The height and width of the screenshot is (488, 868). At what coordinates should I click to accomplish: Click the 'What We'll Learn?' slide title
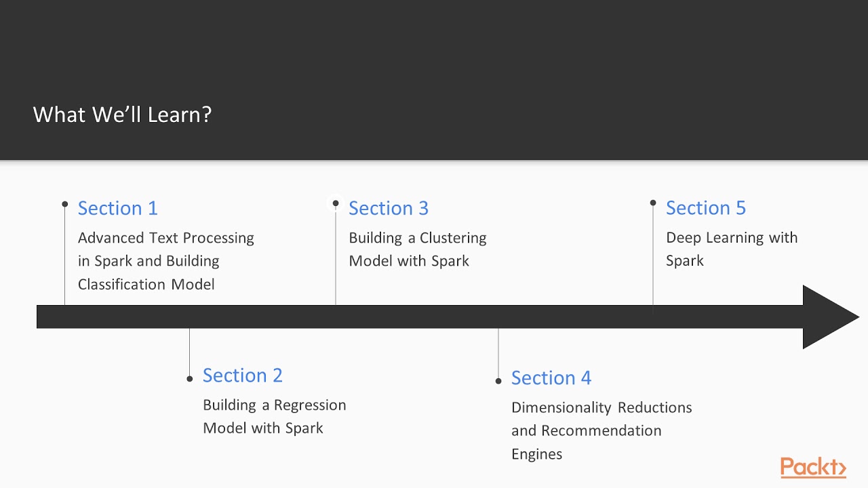point(123,115)
